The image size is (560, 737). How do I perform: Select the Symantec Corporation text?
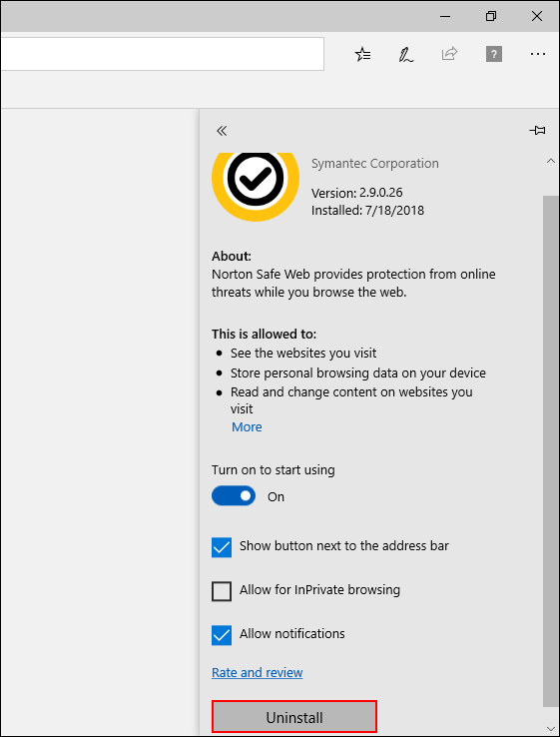(375, 164)
